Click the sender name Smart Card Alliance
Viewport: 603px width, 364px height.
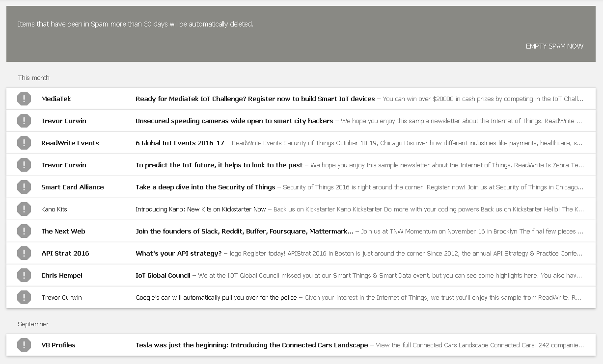(73, 187)
